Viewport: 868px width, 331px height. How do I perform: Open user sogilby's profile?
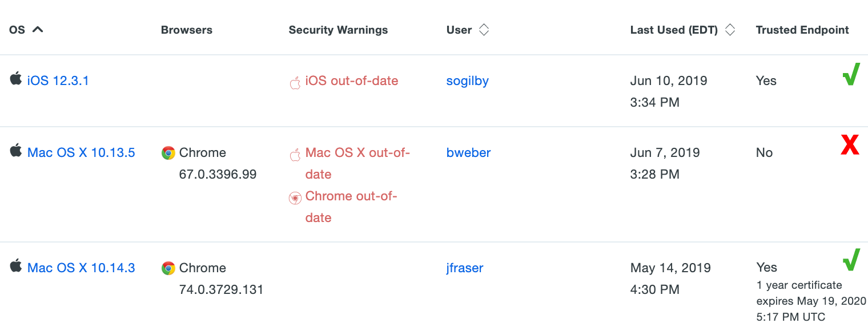tap(467, 80)
